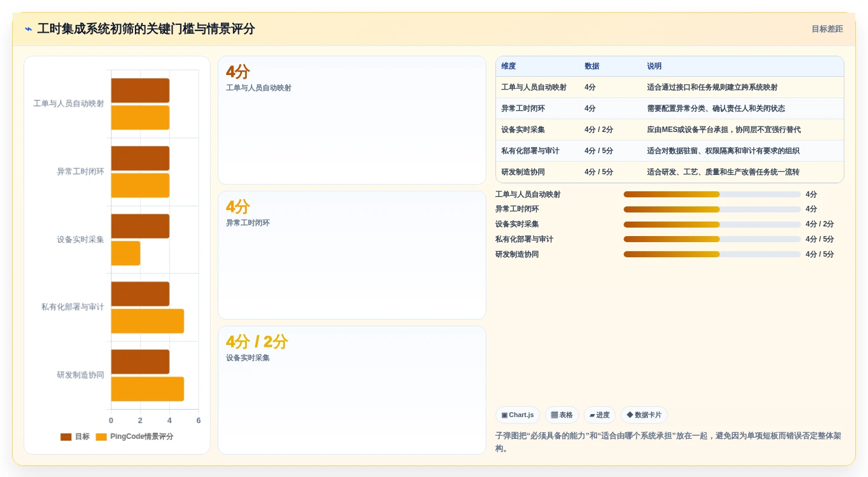The height and width of the screenshot is (477, 868).
Task: Click chart axis label 私有化部署与审计
Action: (73, 308)
